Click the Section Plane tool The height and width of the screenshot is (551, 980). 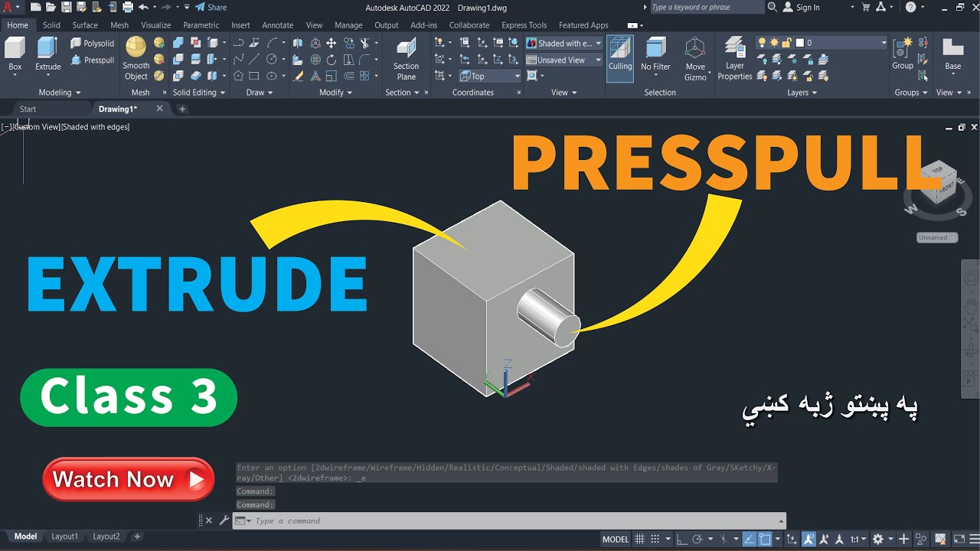pos(407,58)
